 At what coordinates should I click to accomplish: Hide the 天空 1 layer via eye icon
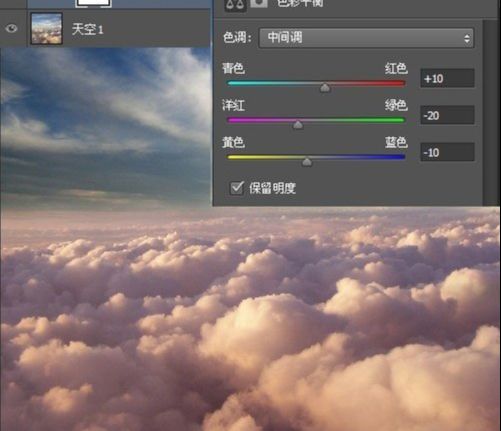tap(11, 29)
